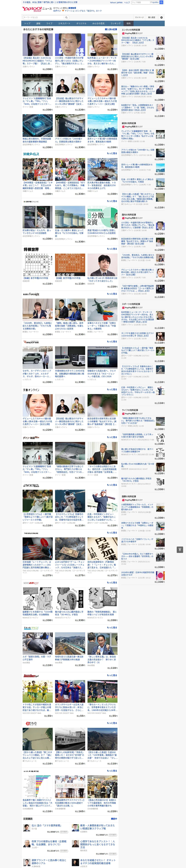Image resolution: width=186 pixels, height=868 pixels.
Task: Open 心理学であなたをアシスト subscription
Action: point(97,844)
